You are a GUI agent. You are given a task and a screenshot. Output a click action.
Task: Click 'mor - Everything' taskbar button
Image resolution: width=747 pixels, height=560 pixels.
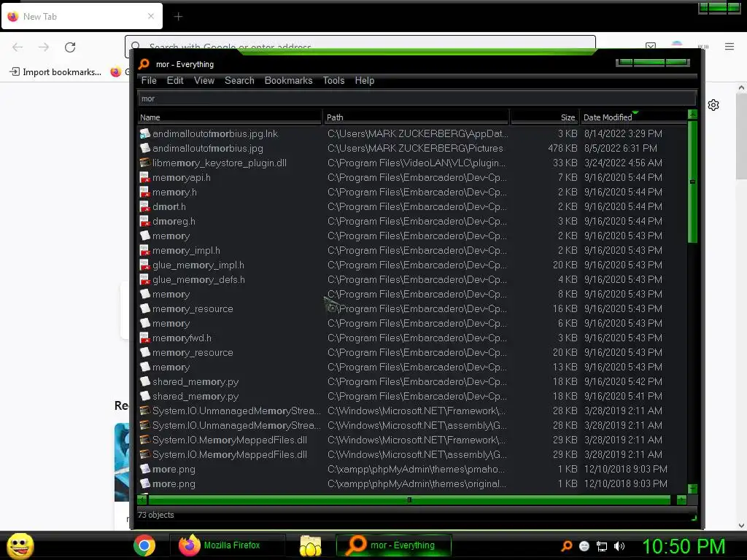393,545
